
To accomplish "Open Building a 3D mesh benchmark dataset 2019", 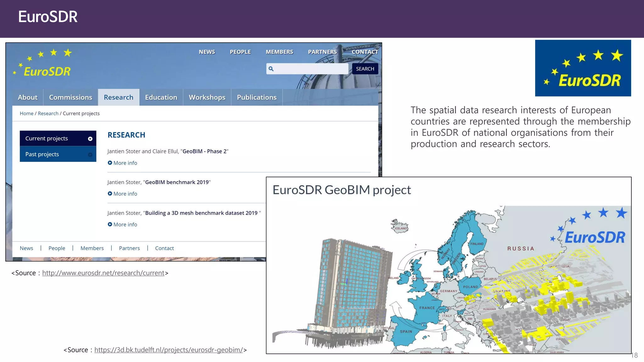I will pyautogui.click(x=201, y=213).
